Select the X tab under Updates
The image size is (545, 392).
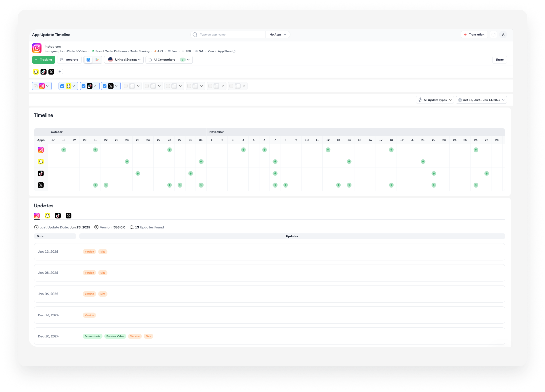[68, 216]
